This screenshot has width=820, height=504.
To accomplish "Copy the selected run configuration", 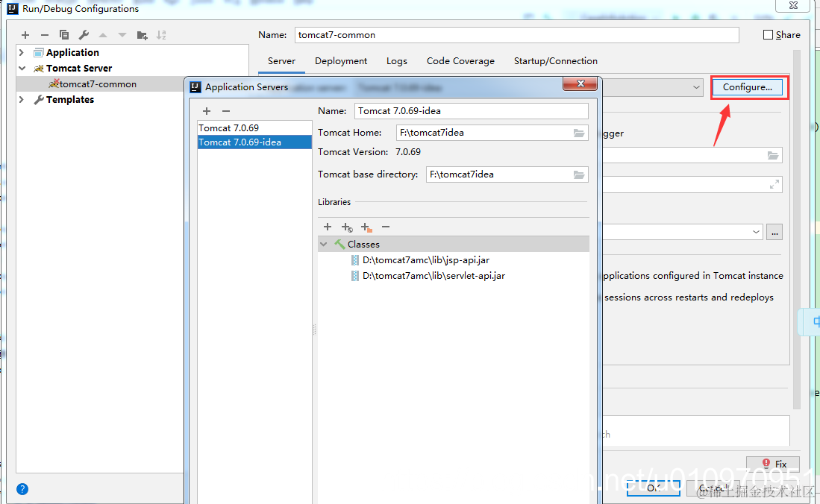I will (64, 35).
